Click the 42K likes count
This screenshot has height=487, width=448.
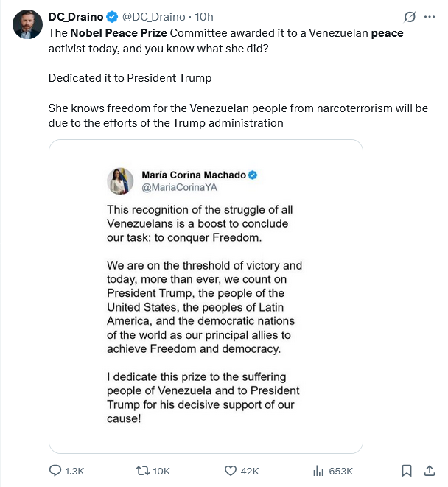click(250, 472)
